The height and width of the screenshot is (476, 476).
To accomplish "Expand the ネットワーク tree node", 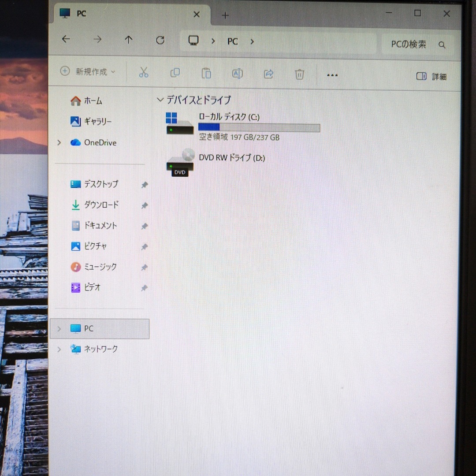I will (59, 349).
